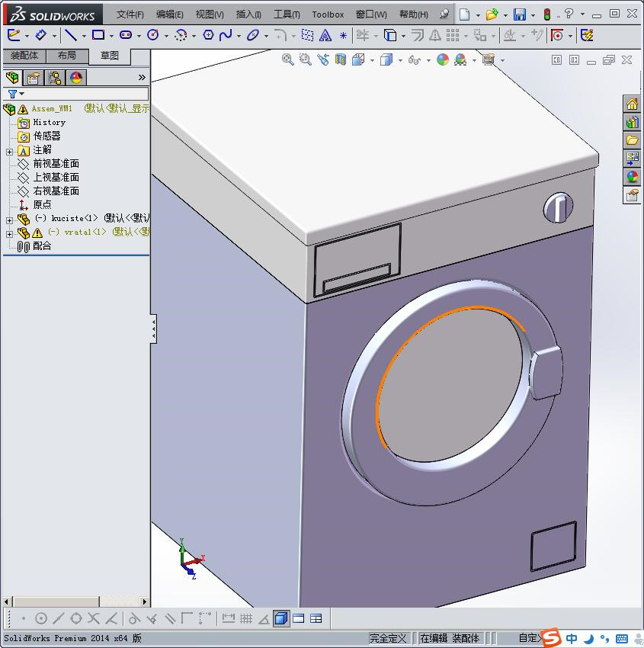Toggle the 3D model view button

point(281,618)
